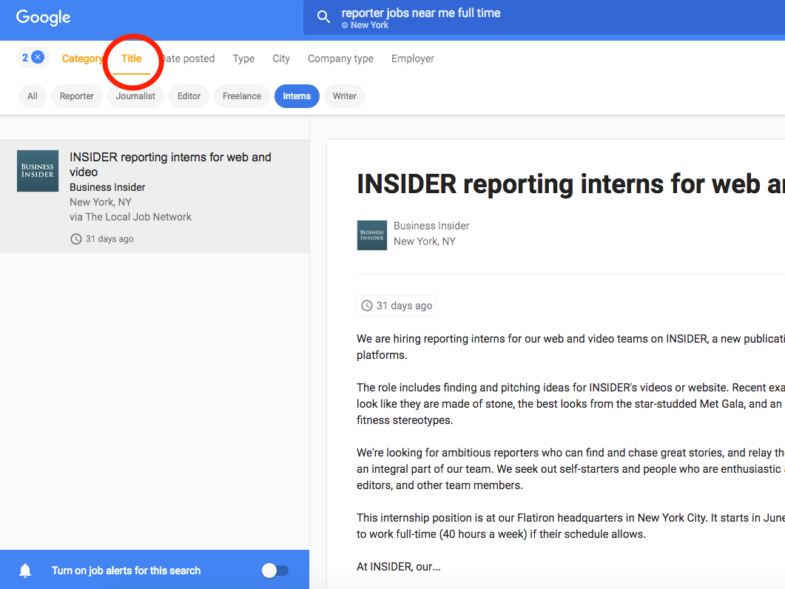Click the Google logo
785x589 pixels.
tap(43, 18)
